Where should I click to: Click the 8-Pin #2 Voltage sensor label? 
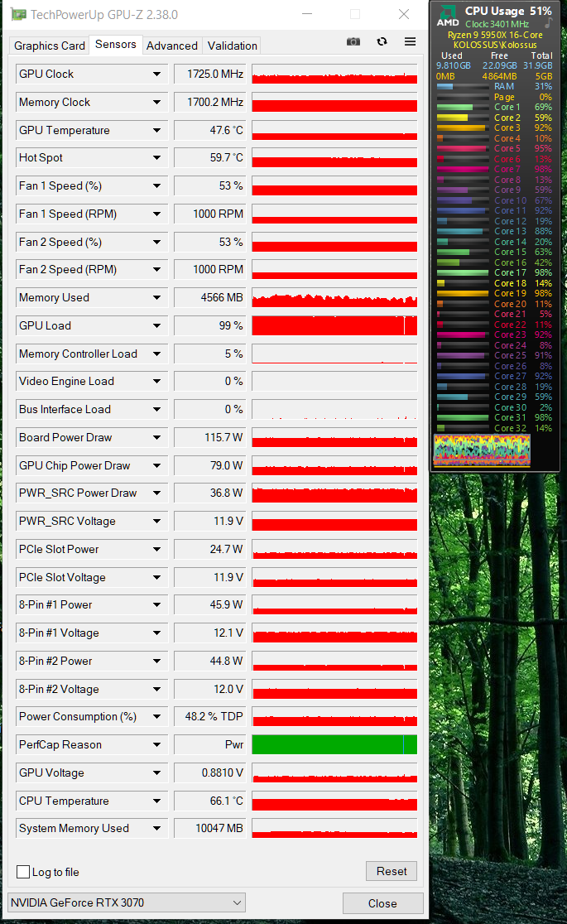[x=59, y=690]
